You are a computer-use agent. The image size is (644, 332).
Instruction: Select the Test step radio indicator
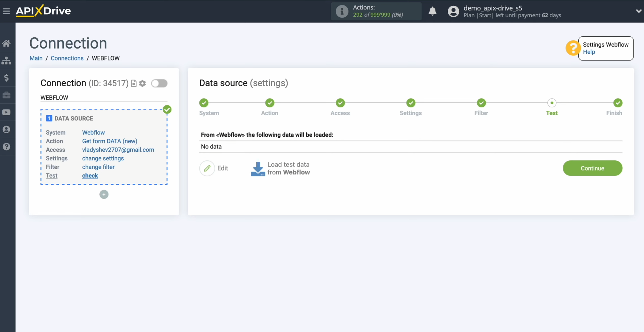552,103
